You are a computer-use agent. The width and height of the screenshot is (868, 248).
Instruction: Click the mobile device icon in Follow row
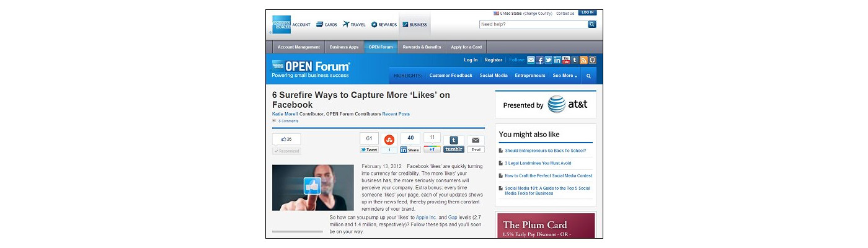coord(592,60)
